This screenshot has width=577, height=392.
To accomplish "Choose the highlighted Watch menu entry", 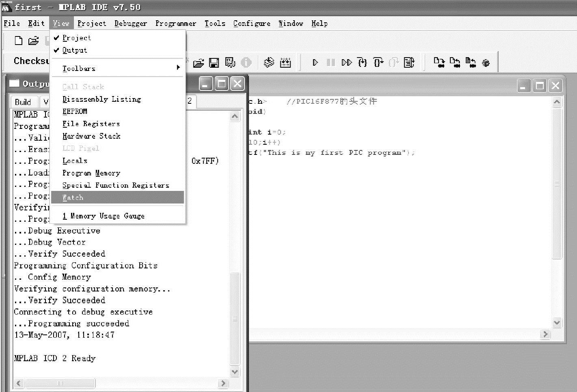I will (x=118, y=197).
